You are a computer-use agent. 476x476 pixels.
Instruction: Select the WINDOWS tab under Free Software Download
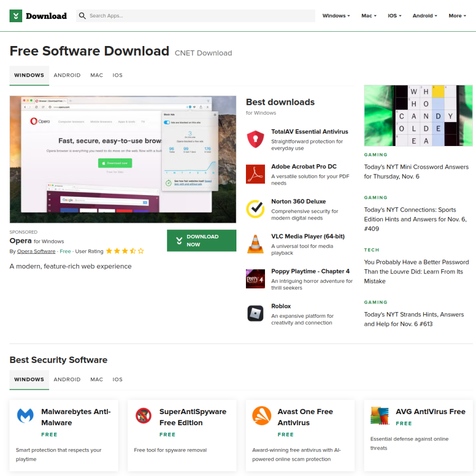[x=29, y=75]
